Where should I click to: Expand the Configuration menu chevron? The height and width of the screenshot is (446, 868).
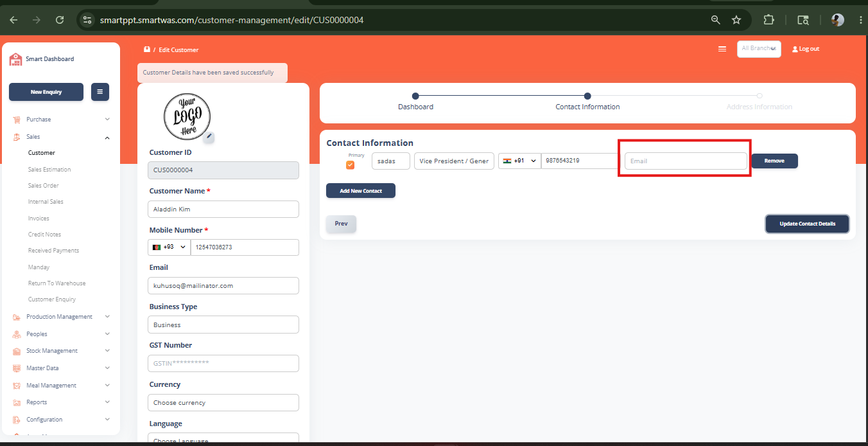[x=107, y=420]
